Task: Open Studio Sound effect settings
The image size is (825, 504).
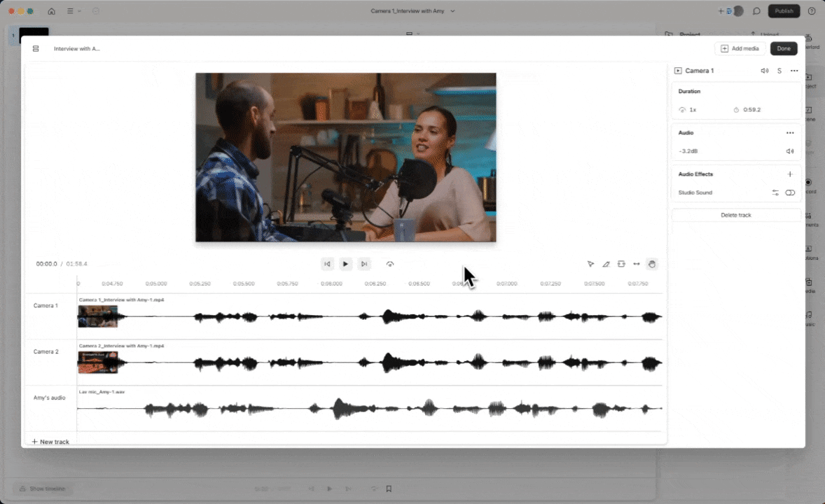Action: pos(775,192)
